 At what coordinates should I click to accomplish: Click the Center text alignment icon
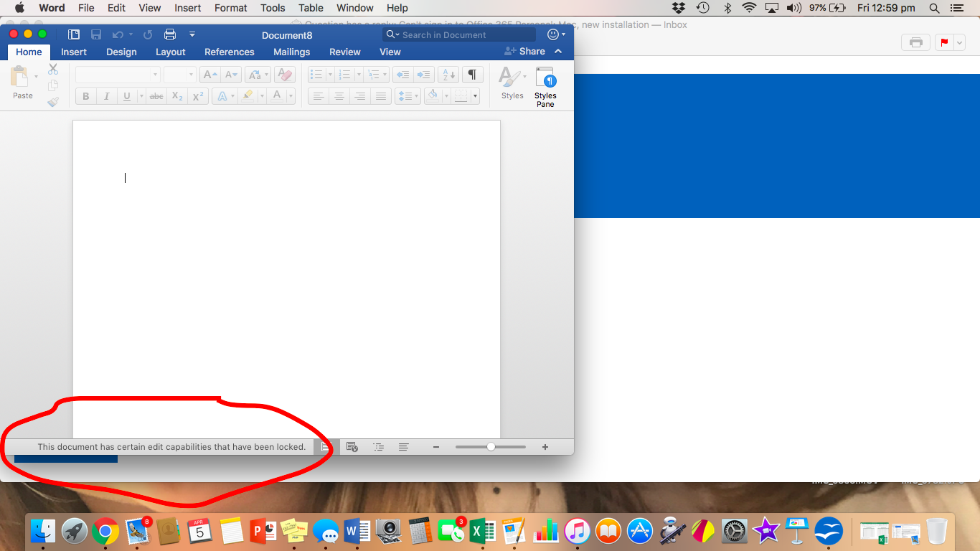[x=339, y=96]
